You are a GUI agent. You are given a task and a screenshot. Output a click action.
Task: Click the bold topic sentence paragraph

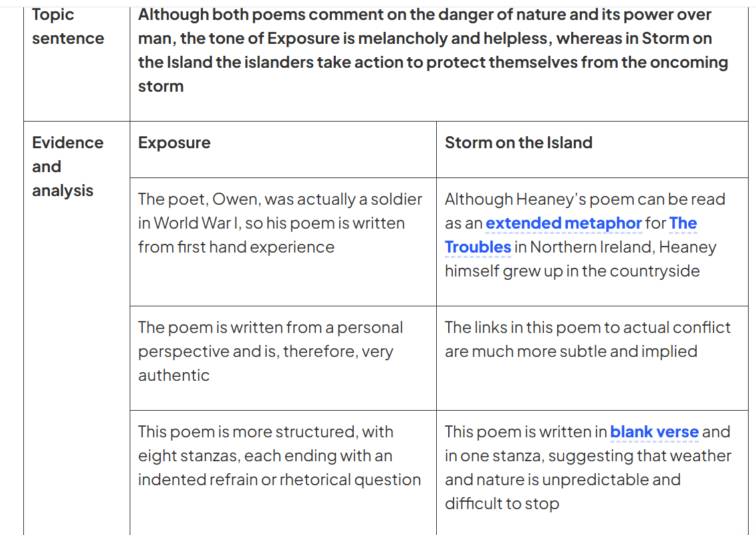pyautogui.click(x=433, y=50)
